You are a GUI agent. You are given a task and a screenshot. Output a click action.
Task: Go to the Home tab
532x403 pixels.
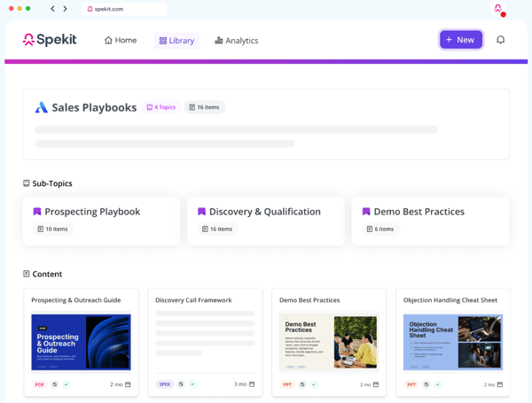tap(121, 41)
